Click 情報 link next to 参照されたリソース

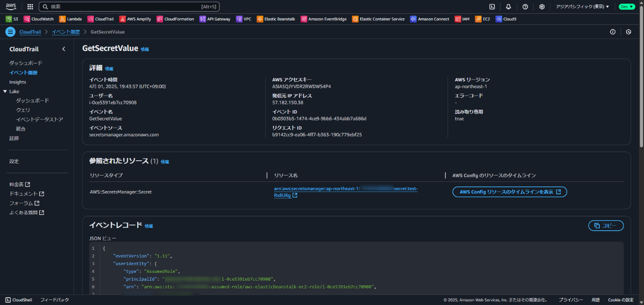click(x=165, y=162)
